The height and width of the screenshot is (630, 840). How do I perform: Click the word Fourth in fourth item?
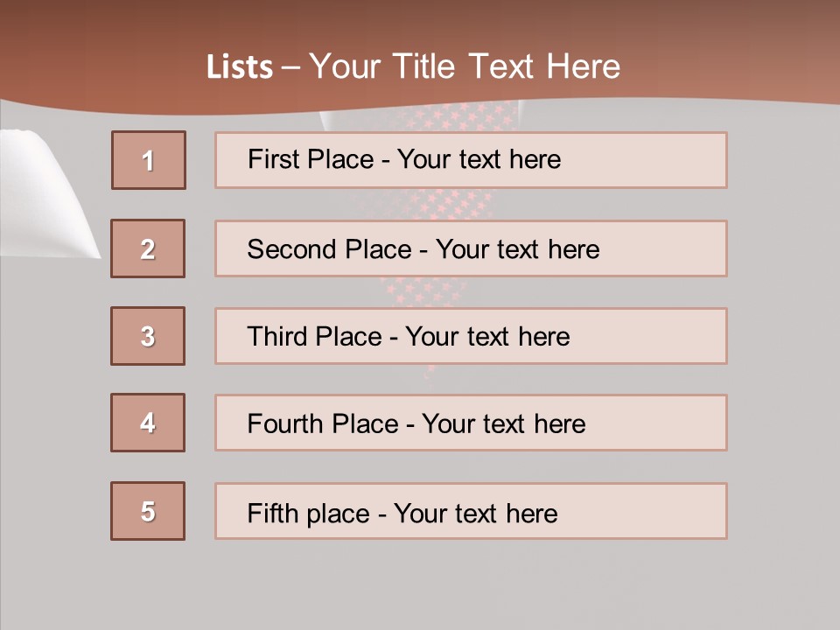[x=285, y=423]
